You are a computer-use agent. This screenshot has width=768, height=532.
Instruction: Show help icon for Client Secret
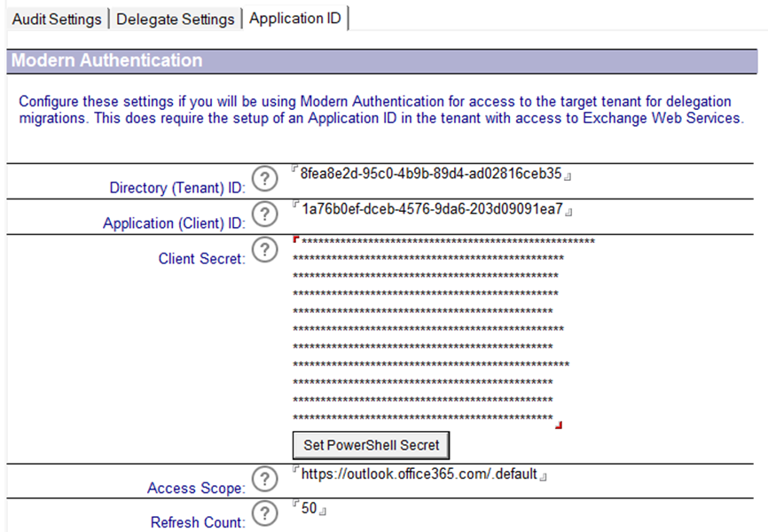point(262,251)
